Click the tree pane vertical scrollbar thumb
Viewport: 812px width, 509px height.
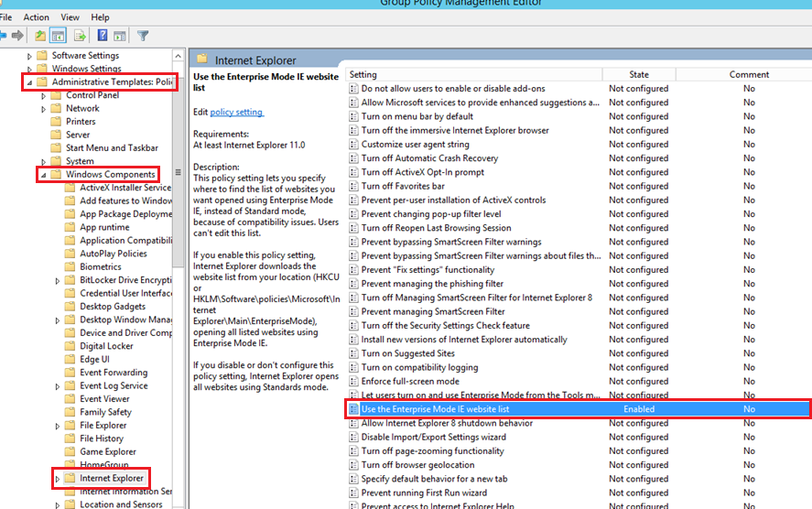pyautogui.click(x=179, y=172)
